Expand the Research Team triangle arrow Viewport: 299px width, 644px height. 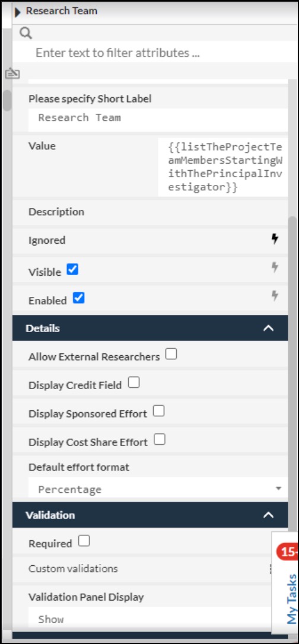click(18, 11)
